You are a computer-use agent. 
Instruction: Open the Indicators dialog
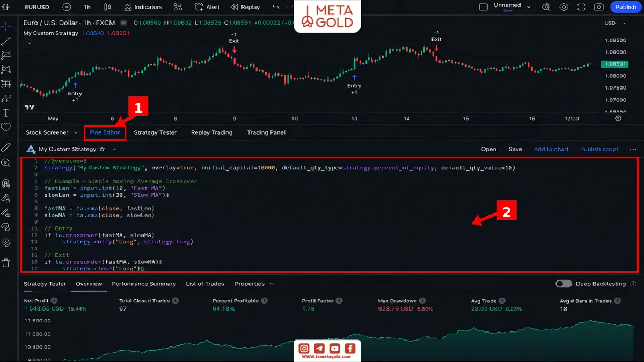[x=143, y=7]
